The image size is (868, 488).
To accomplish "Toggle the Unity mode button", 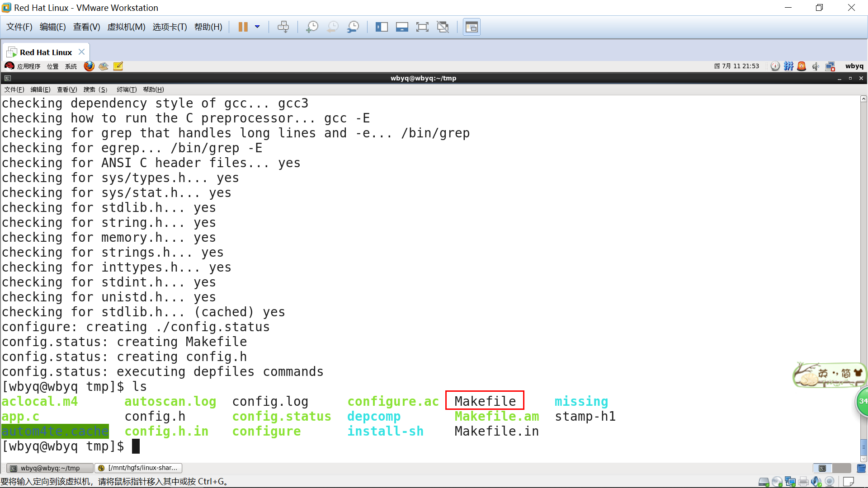I will pyautogui.click(x=443, y=27).
